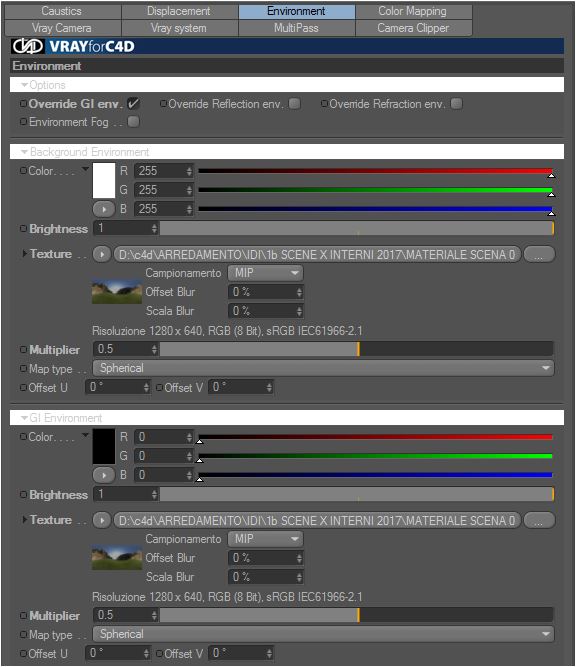Switch to the Color Mapping tab

pos(413,11)
